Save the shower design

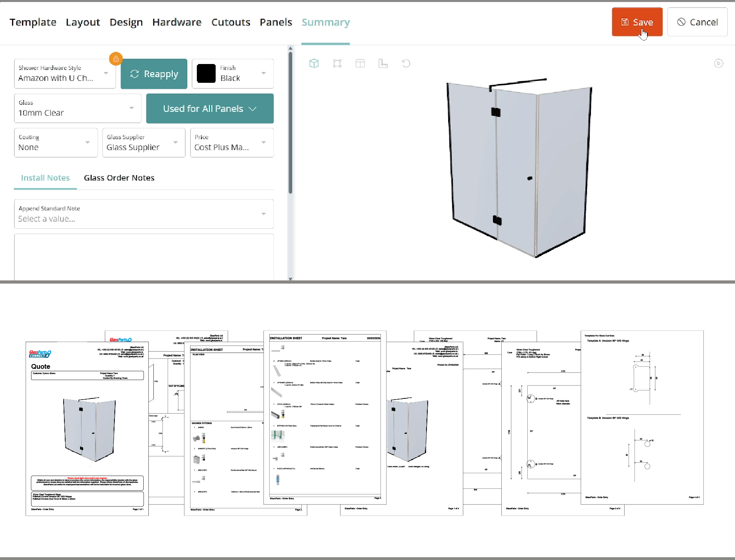[x=637, y=22]
